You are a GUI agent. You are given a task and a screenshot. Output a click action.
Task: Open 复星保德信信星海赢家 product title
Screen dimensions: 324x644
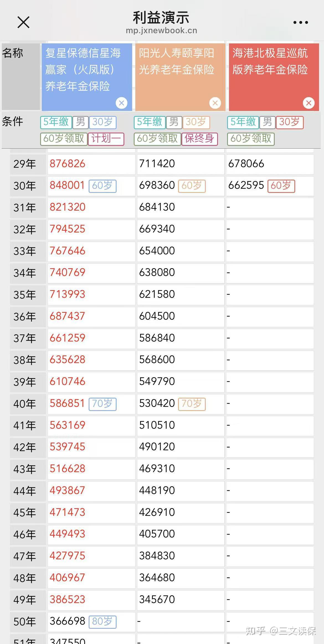pos(83,69)
